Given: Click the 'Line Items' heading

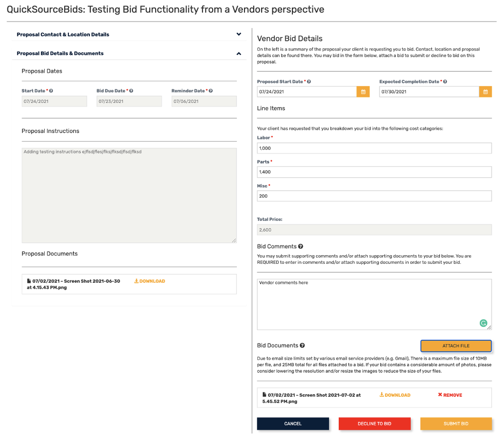Looking at the screenshot, I should pyautogui.click(x=271, y=108).
